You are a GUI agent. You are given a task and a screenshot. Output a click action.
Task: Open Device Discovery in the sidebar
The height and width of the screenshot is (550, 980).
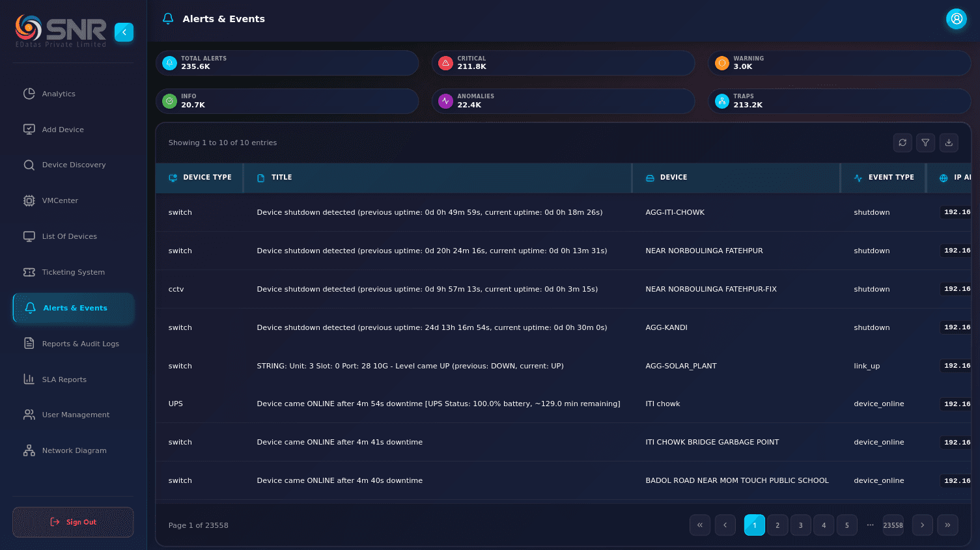(x=74, y=165)
